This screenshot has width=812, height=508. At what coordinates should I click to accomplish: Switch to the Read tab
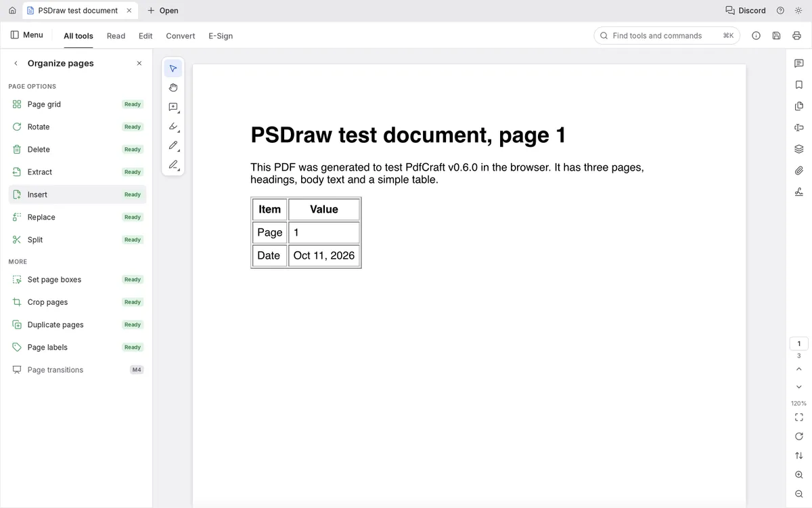pyautogui.click(x=116, y=36)
